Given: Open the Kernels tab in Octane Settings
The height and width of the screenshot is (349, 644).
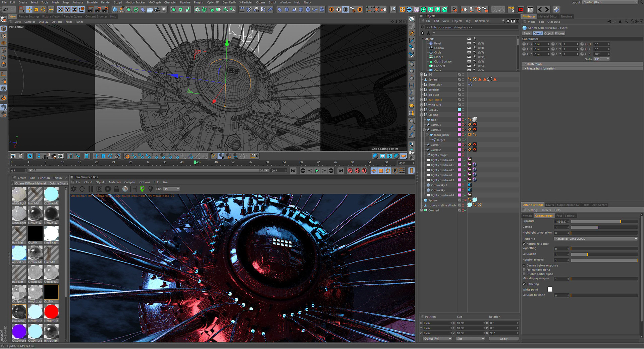Looking at the screenshot, I should tap(527, 216).
